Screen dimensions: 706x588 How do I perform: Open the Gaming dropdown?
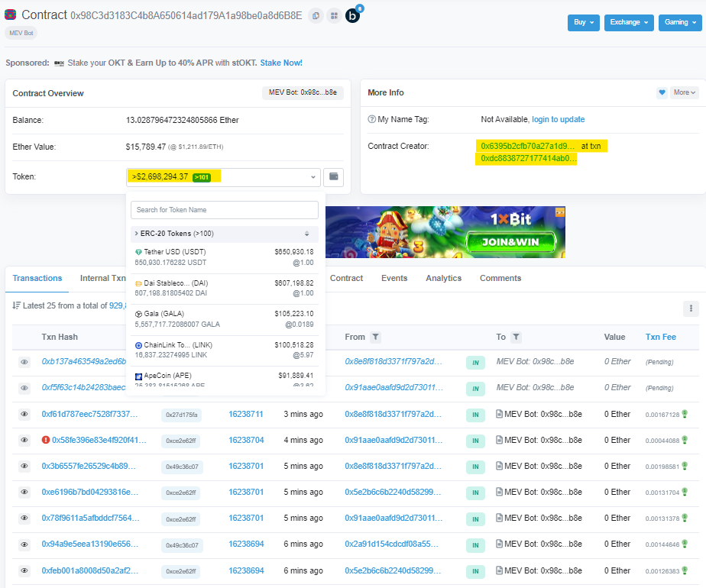(680, 22)
